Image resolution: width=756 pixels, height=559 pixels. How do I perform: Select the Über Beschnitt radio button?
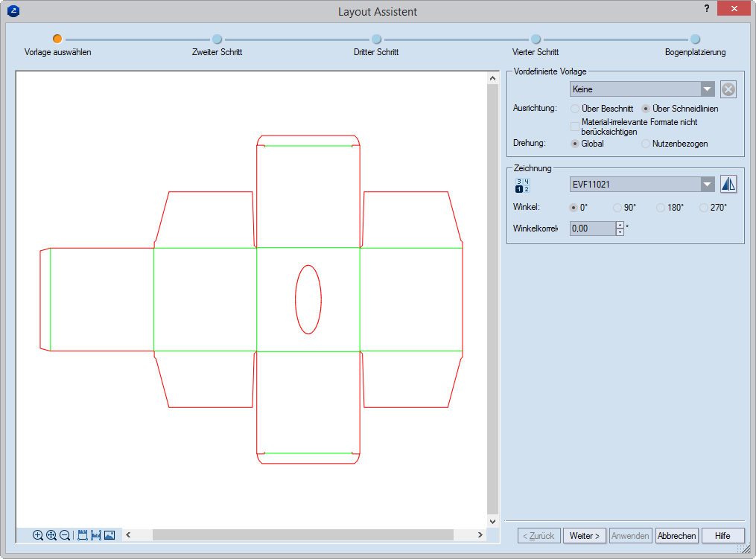point(575,109)
